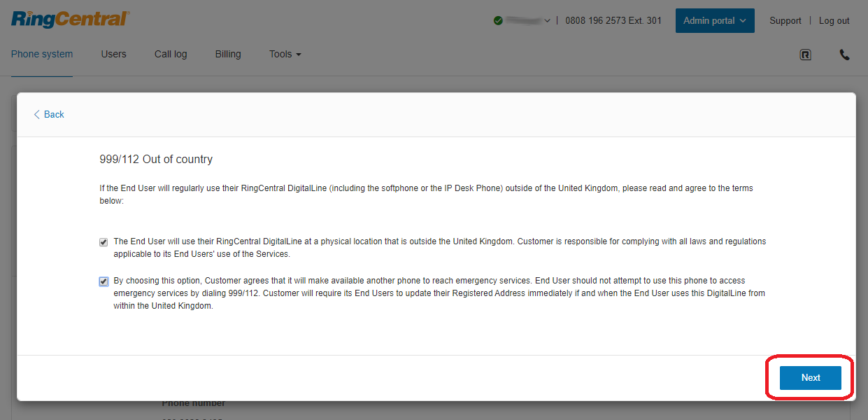Expand the Tools menu
The image size is (868, 420).
[285, 55]
